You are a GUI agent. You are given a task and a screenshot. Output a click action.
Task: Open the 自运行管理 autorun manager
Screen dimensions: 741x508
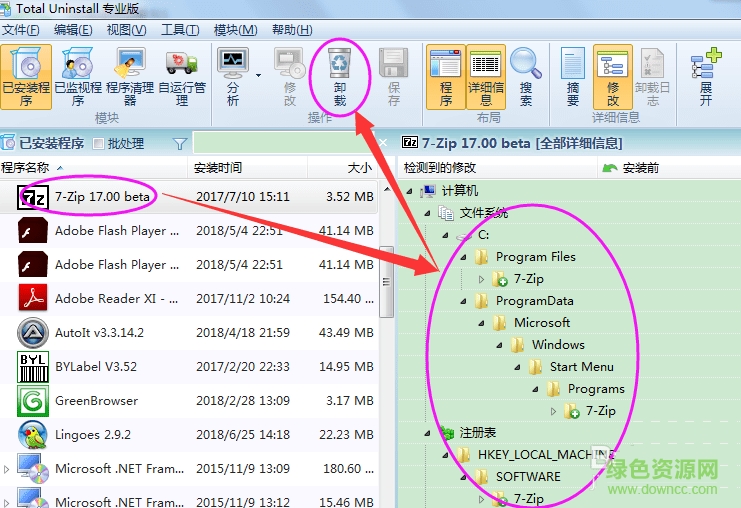tap(181, 76)
